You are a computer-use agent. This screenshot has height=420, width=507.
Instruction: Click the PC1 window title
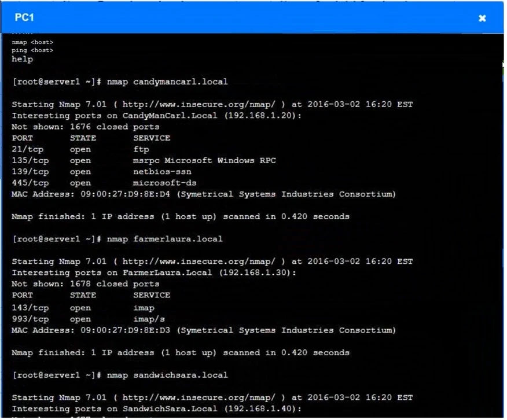[x=24, y=18]
